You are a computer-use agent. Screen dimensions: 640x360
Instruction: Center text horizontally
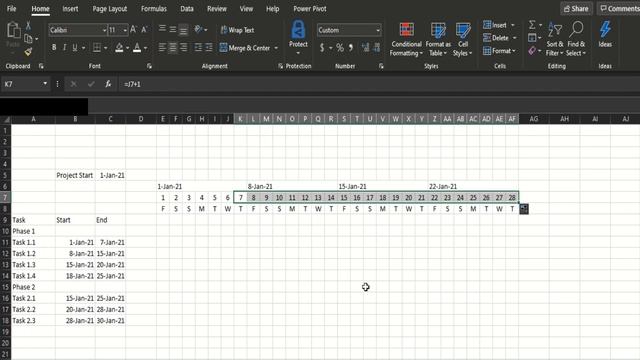(x=173, y=48)
